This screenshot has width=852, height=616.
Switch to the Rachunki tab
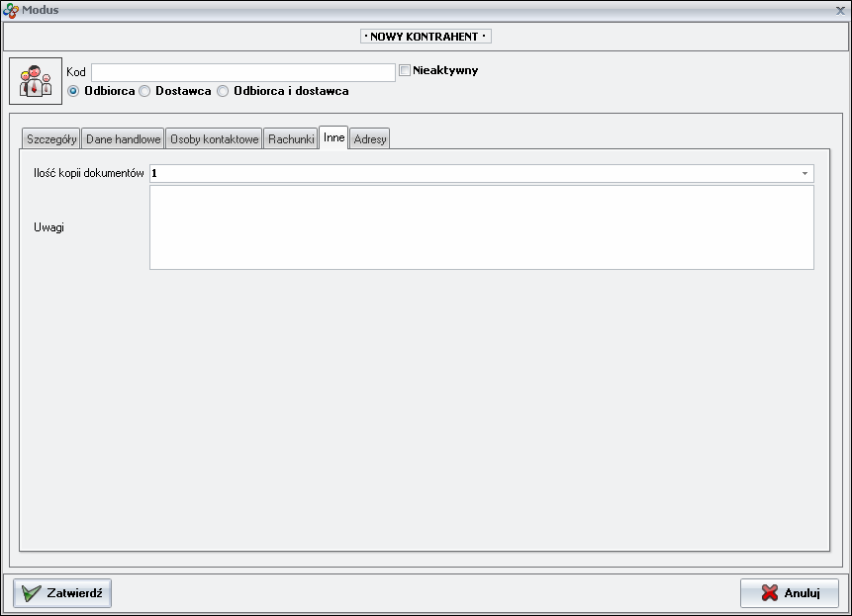tap(291, 139)
